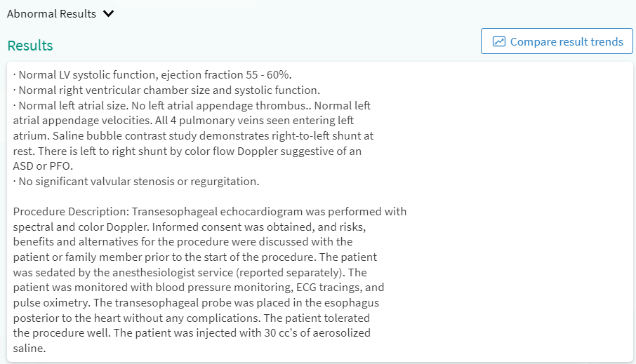This screenshot has width=636, height=364.
Task: Click the 4 pulmonary veins sentence
Action: (x=232, y=121)
